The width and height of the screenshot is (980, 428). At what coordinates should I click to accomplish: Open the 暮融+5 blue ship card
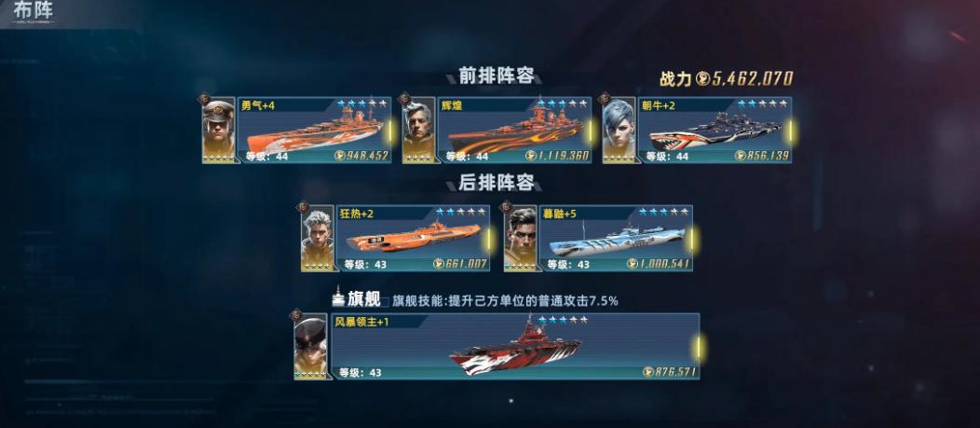(x=616, y=239)
